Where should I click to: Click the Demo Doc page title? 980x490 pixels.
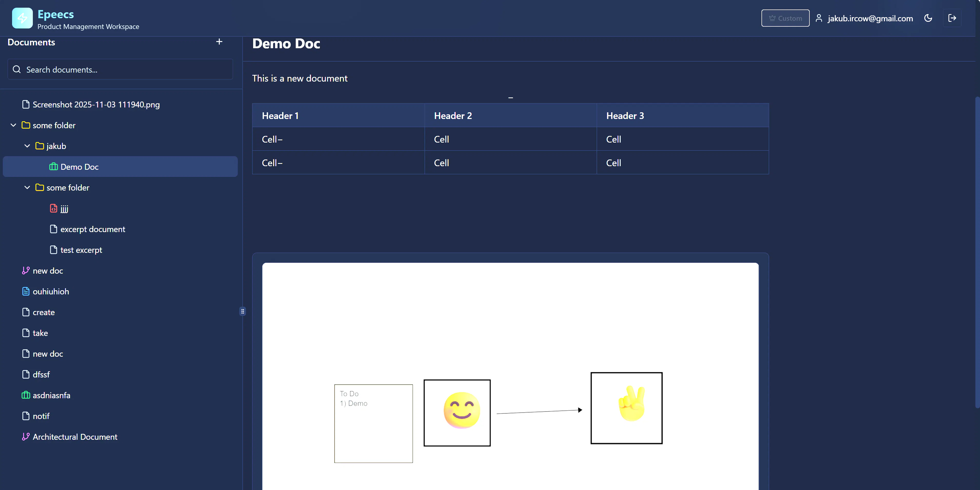coord(286,43)
